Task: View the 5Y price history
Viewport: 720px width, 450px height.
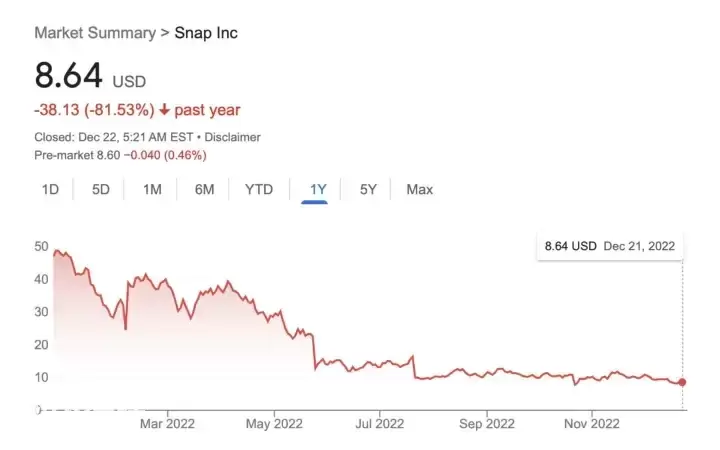Action: coord(368,189)
